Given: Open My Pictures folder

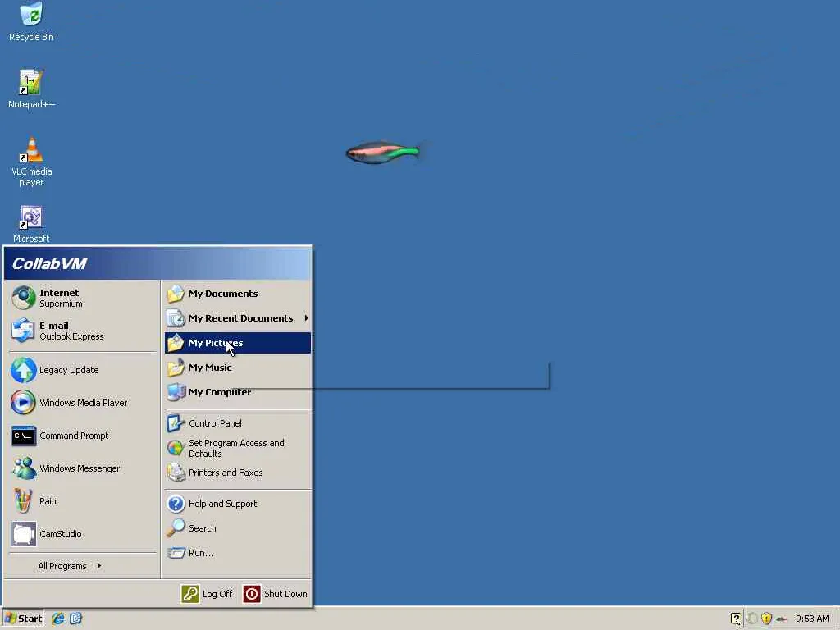Looking at the screenshot, I should pos(238,343).
